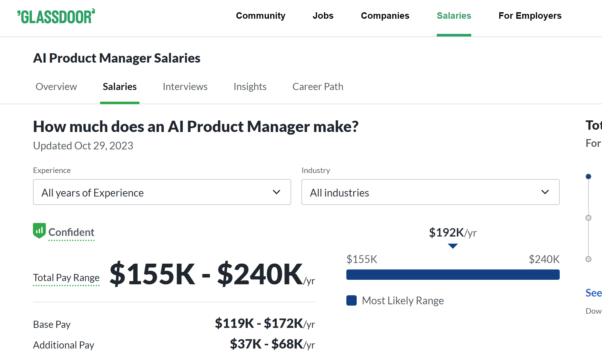Open the All industries dropdown

coord(430,192)
